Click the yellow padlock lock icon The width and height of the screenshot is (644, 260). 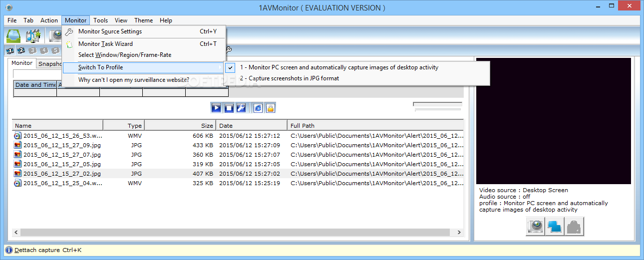(270, 108)
